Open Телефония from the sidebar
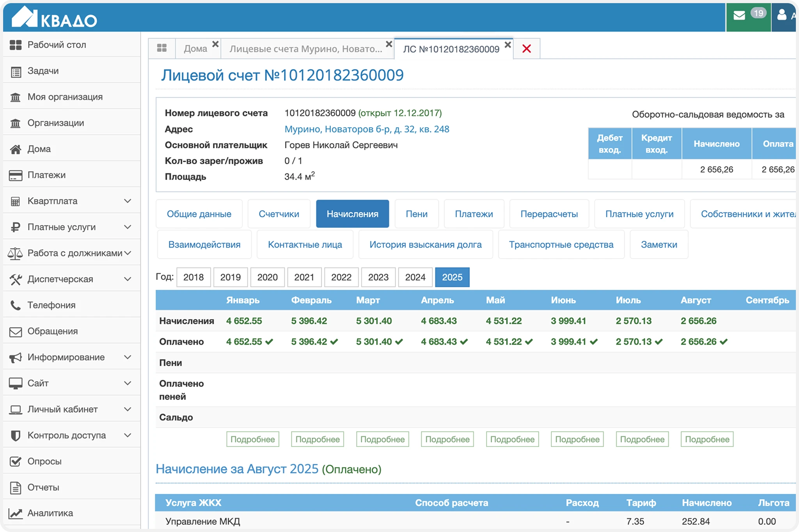The image size is (799, 532). click(x=51, y=305)
